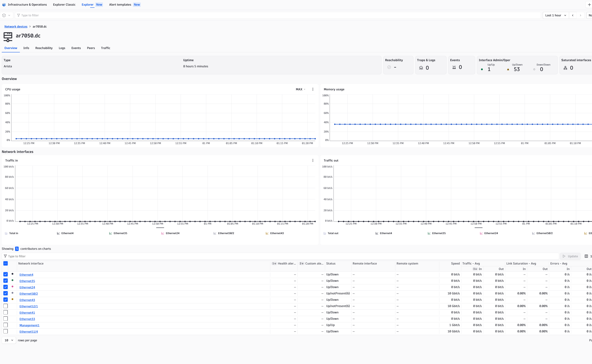Click the orange color dot for Ethernet43

[12, 299]
